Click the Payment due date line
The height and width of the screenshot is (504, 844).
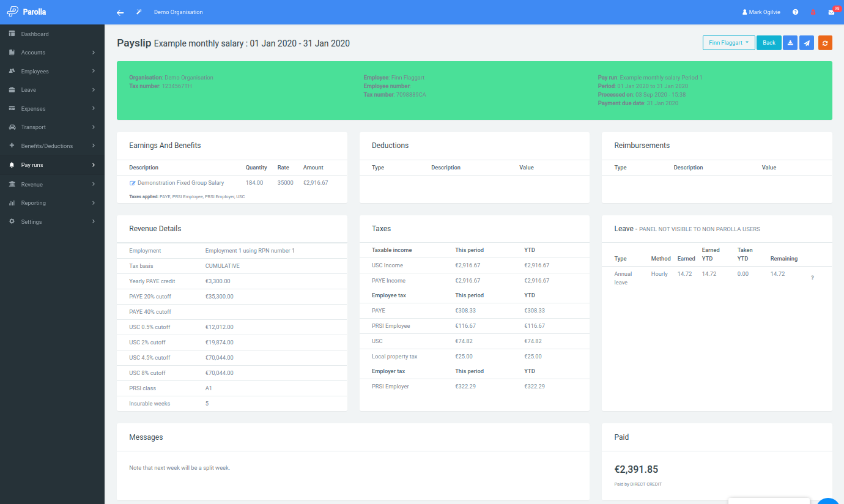pos(638,103)
